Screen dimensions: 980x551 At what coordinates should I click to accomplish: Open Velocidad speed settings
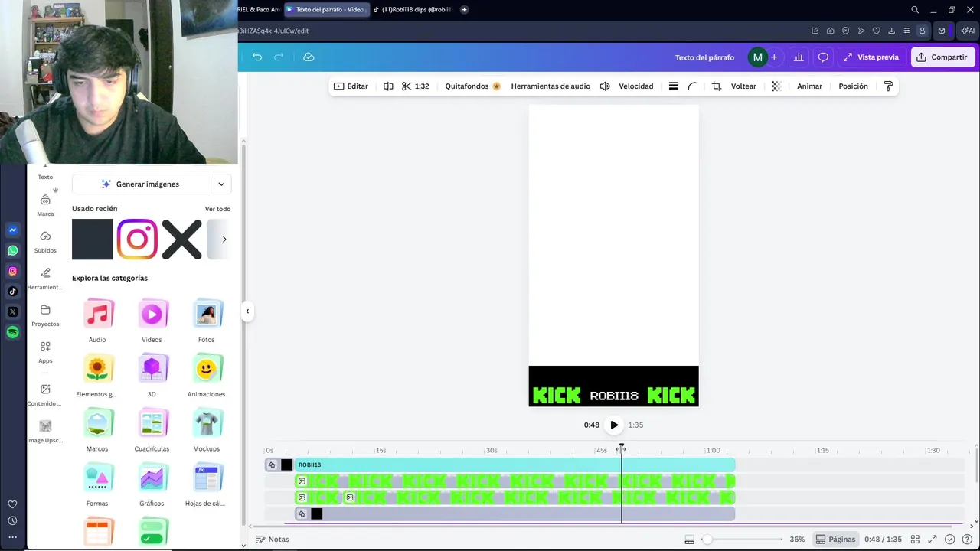click(636, 86)
